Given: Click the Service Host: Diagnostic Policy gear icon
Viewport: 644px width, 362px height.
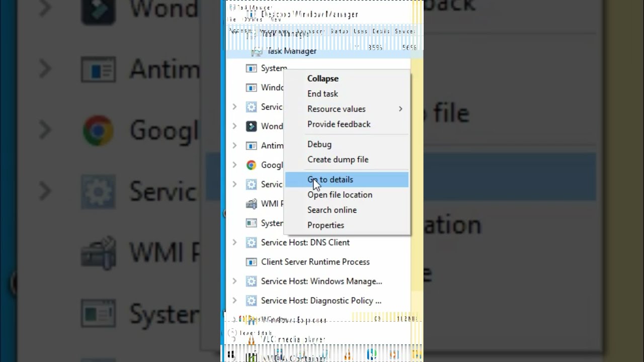Looking at the screenshot, I should (x=251, y=301).
